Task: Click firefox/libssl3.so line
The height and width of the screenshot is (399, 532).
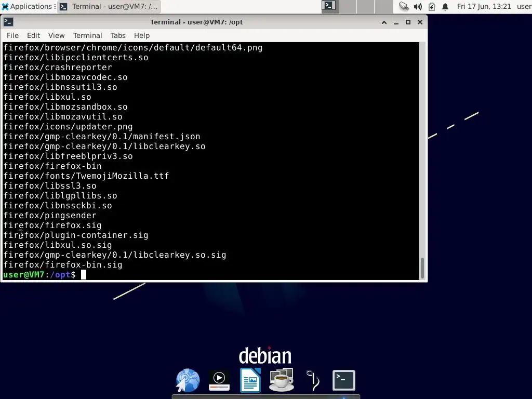Action: tap(50, 186)
